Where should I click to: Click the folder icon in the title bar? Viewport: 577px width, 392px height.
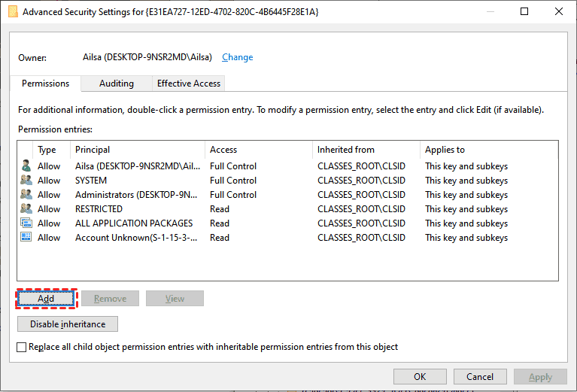pos(13,12)
